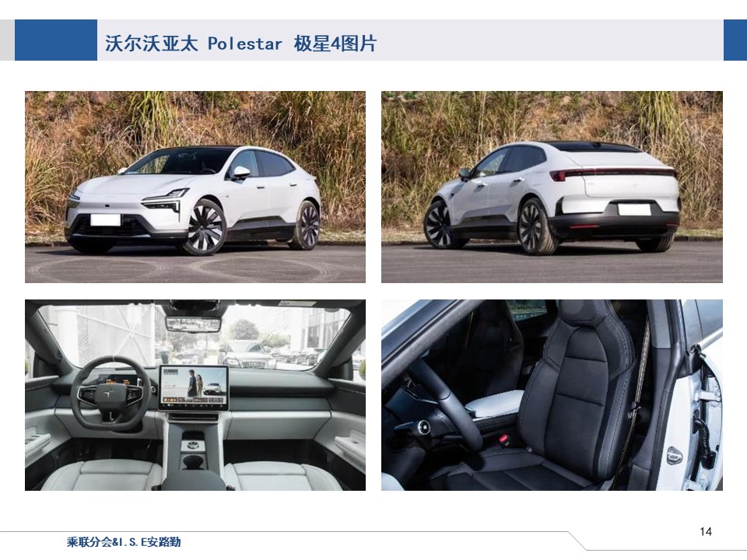This screenshot has height=560, width=747.
Task: Click the slide title 沃尔沃亚太 Polestar 极星4图片
Action: (240, 44)
